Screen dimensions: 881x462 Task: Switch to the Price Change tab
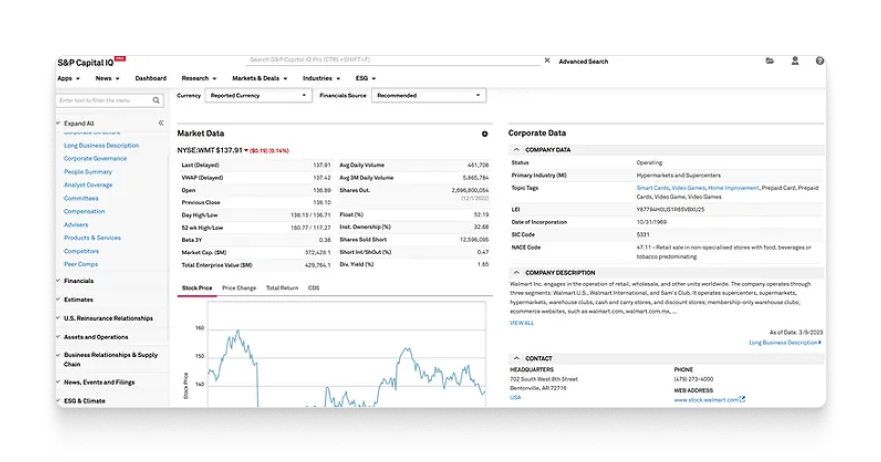point(238,288)
